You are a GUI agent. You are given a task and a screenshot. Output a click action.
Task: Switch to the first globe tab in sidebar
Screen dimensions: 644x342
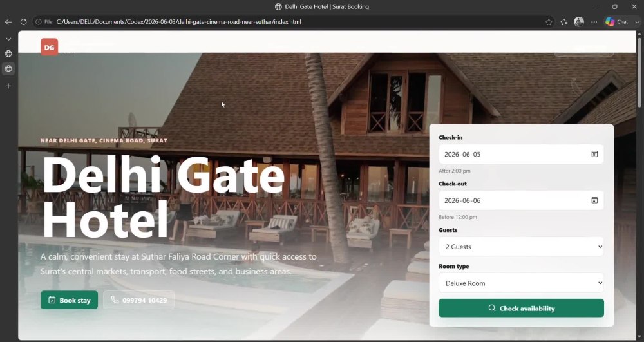[x=8, y=54]
